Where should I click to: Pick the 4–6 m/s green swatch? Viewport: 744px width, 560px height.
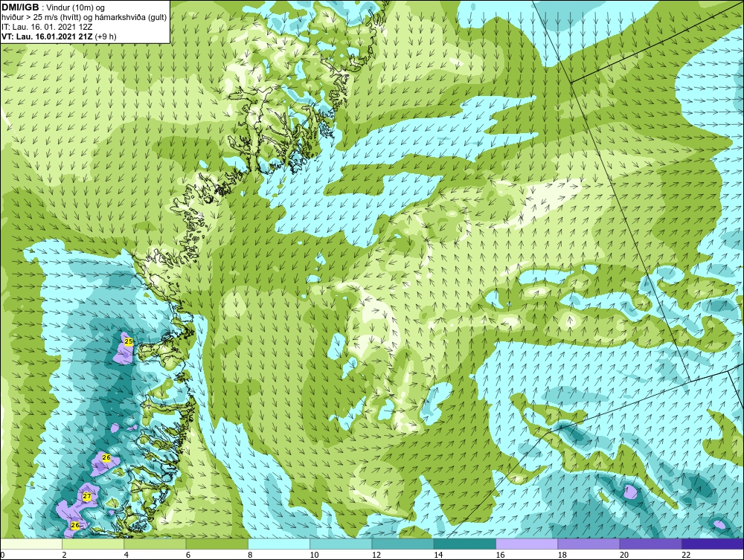click(155, 544)
